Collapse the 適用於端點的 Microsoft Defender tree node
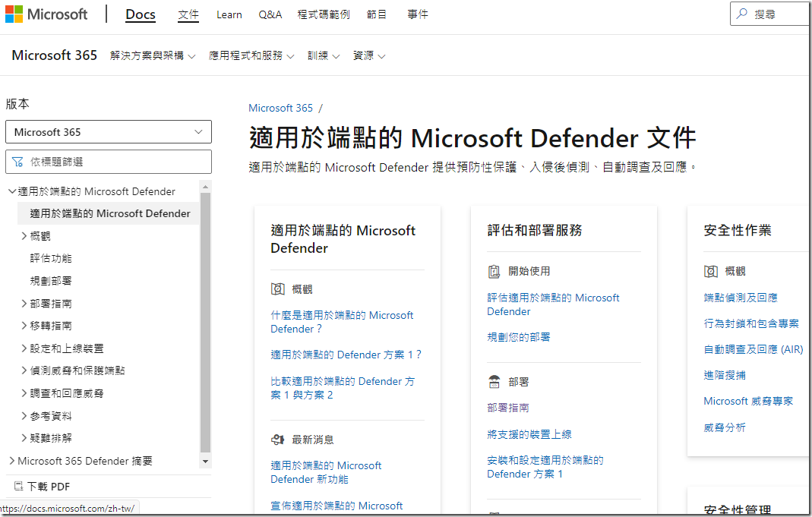This screenshot has width=812, height=517. pyautogui.click(x=12, y=191)
